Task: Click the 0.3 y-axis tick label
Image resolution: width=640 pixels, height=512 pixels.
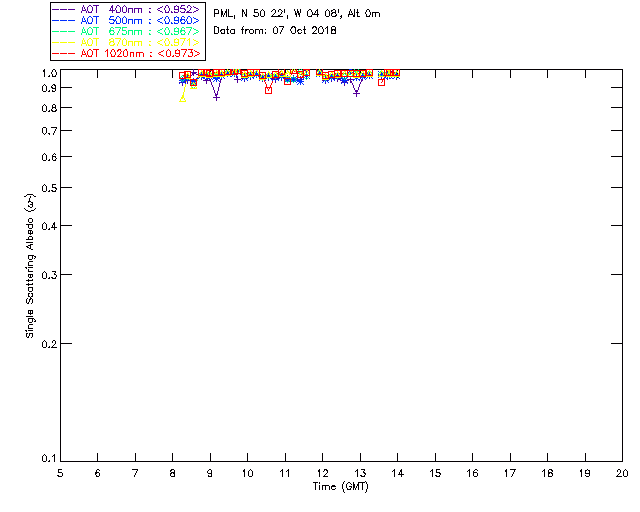Action: [x=51, y=275]
